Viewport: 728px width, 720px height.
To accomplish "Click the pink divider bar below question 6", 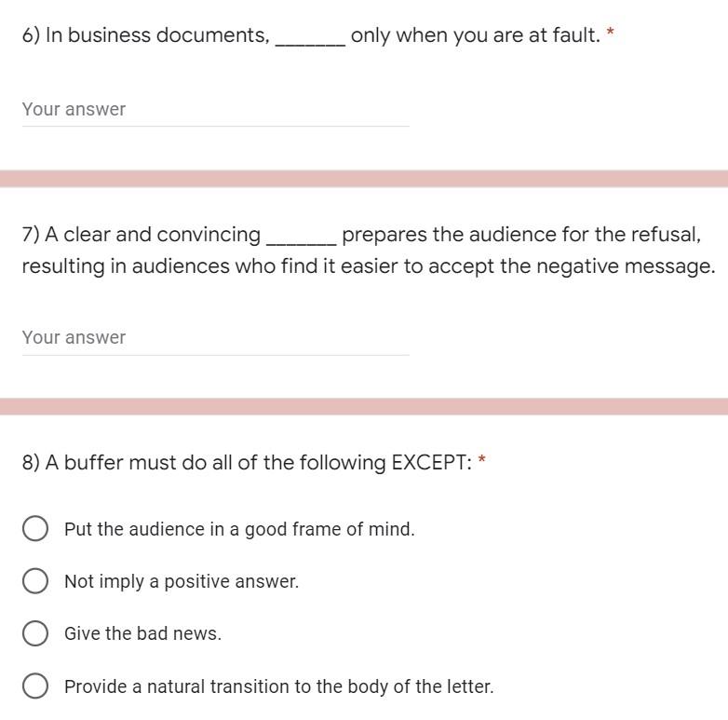I will pos(364,179).
